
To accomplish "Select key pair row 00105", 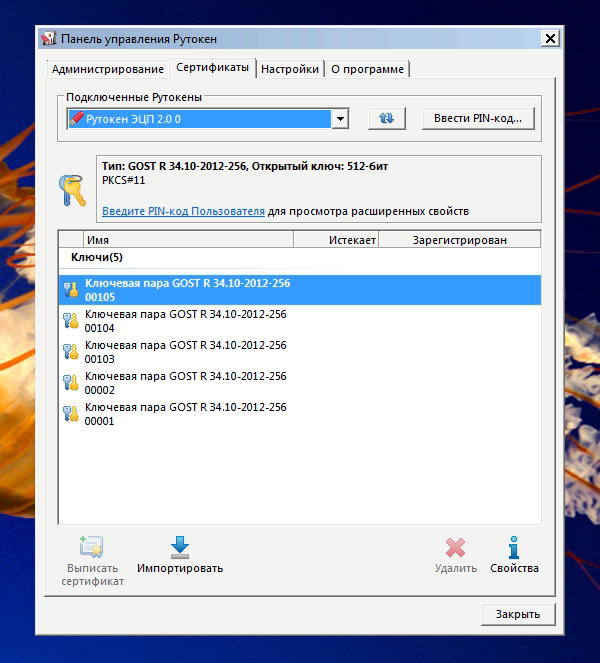I will (x=300, y=290).
